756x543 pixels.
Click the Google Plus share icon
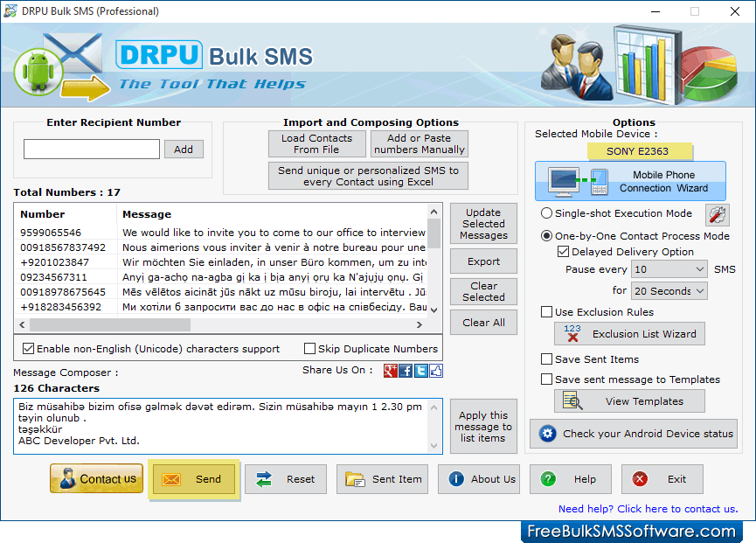(390, 371)
